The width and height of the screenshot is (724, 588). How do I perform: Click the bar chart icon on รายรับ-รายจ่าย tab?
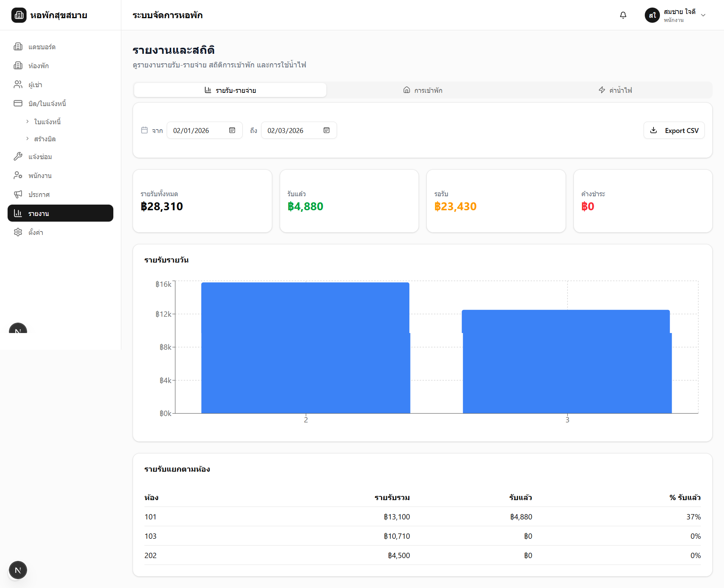[x=208, y=90]
